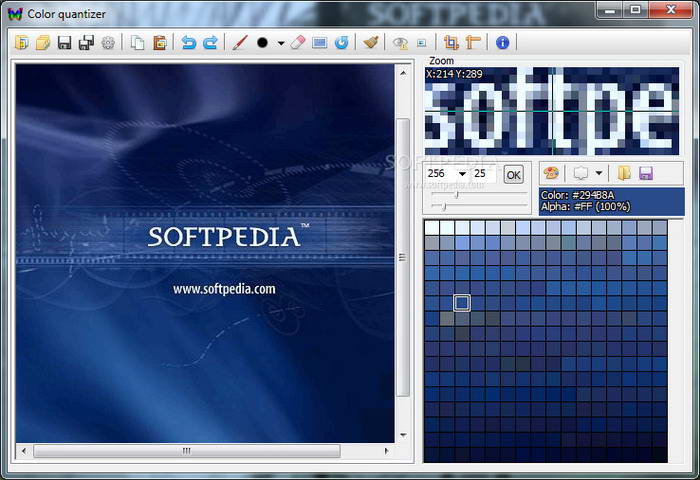The image size is (700, 480).
Task: Expand the 256 colors combo box
Action: 462,174
